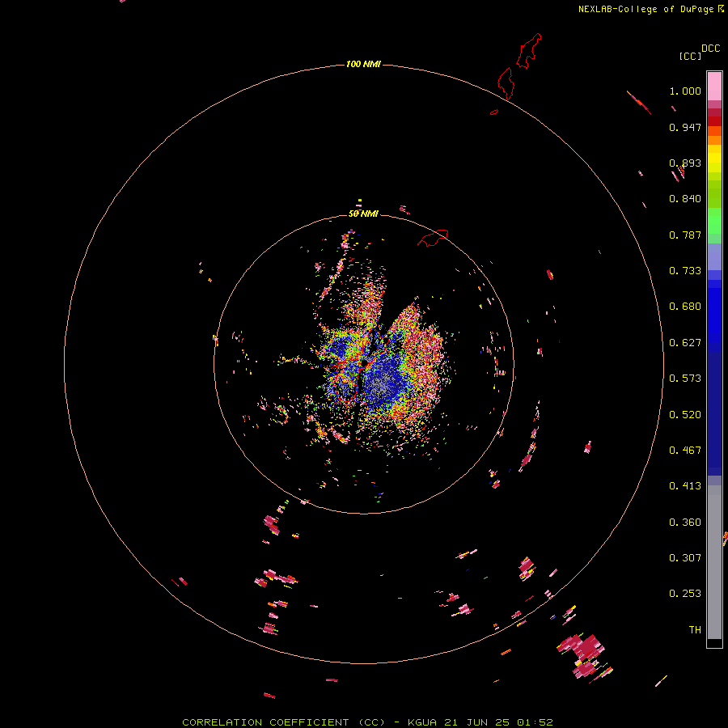728x728 pixels.
Task: Click the 100 NMI range ring label
Action: click(x=363, y=64)
